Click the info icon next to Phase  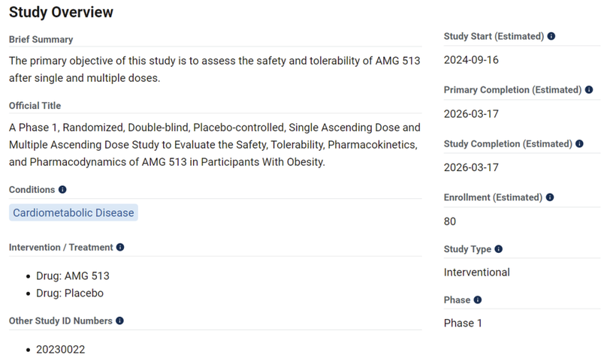[x=478, y=300]
